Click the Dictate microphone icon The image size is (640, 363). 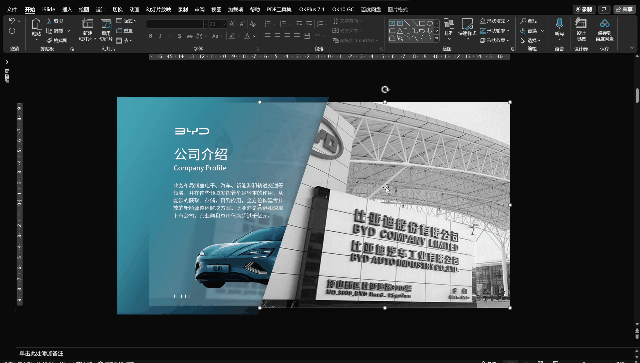tap(559, 23)
